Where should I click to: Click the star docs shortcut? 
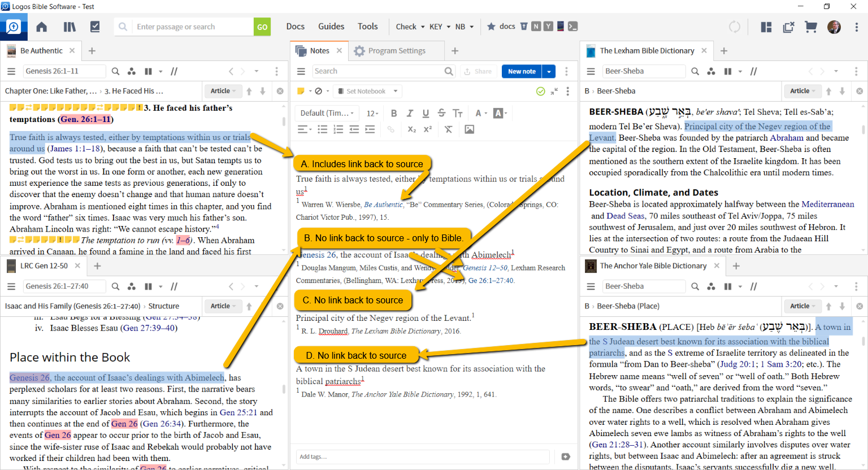[501, 27]
